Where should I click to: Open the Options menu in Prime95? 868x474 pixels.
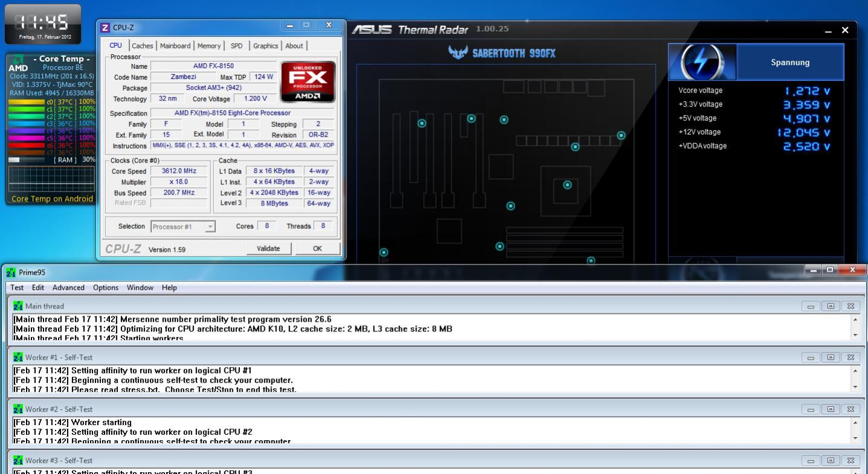tap(106, 287)
